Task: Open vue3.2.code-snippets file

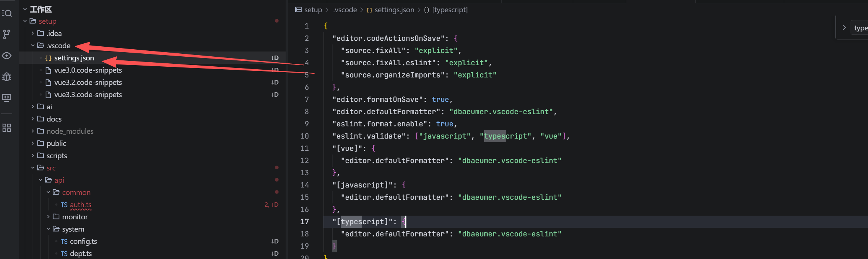Action: click(88, 82)
